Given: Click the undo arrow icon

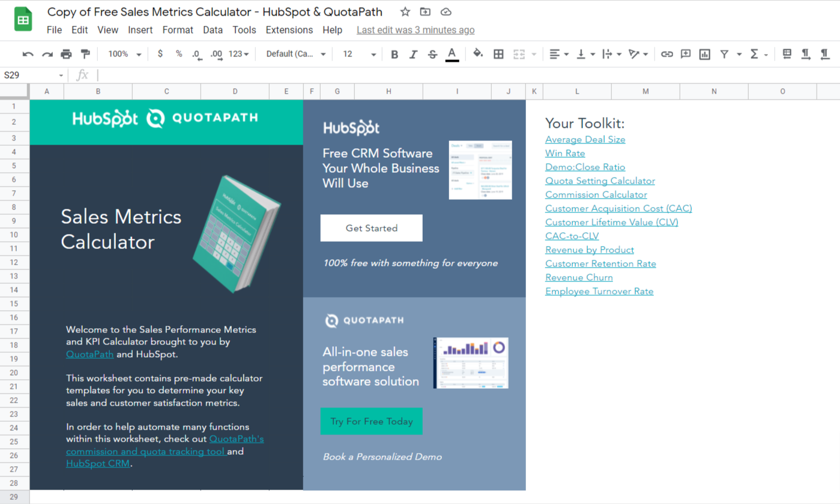Looking at the screenshot, I should (28, 54).
